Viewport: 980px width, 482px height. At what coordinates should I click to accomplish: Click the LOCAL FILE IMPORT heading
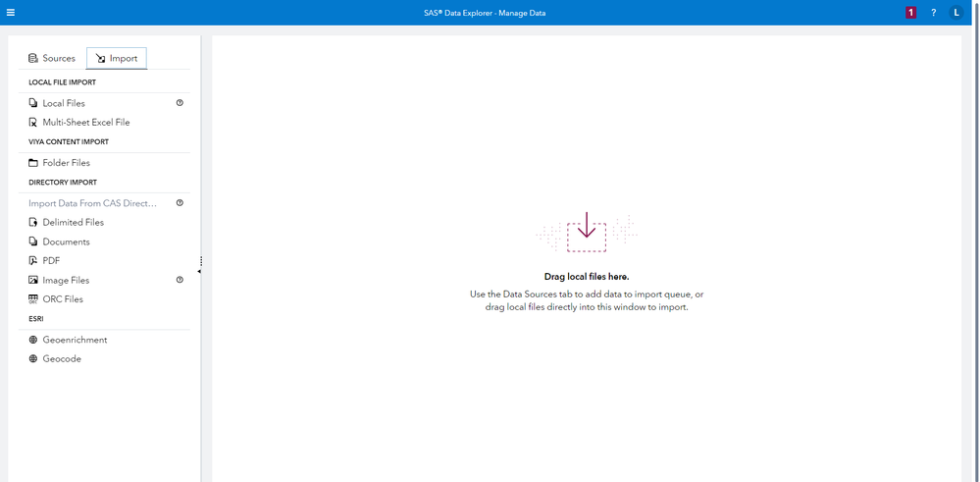(x=62, y=81)
